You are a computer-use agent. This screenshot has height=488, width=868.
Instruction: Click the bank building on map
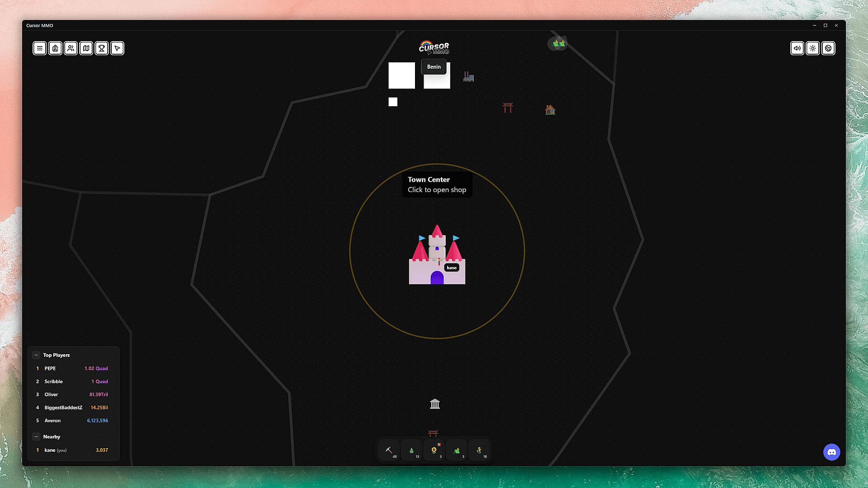click(x=435, y=404)
